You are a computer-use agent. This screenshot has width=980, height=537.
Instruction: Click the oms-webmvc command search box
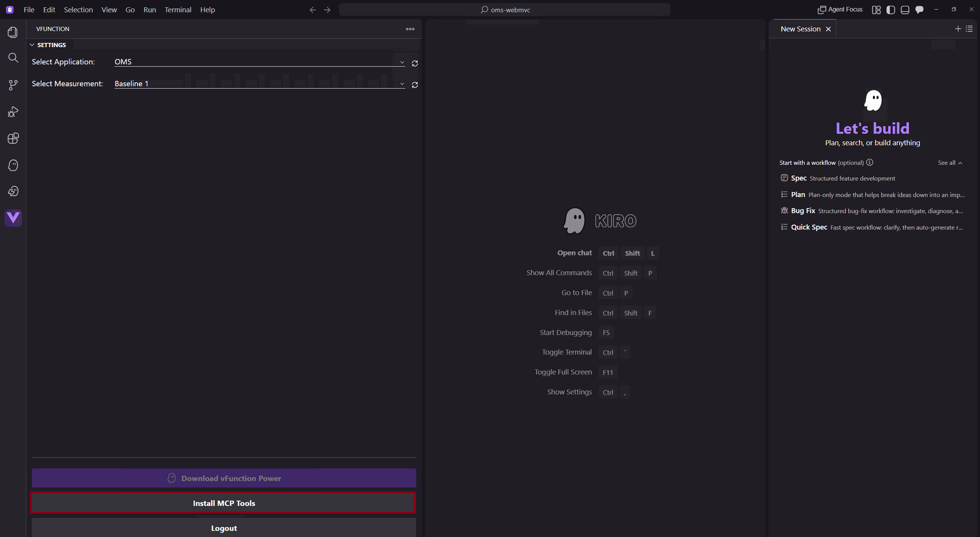pos(505,10)
